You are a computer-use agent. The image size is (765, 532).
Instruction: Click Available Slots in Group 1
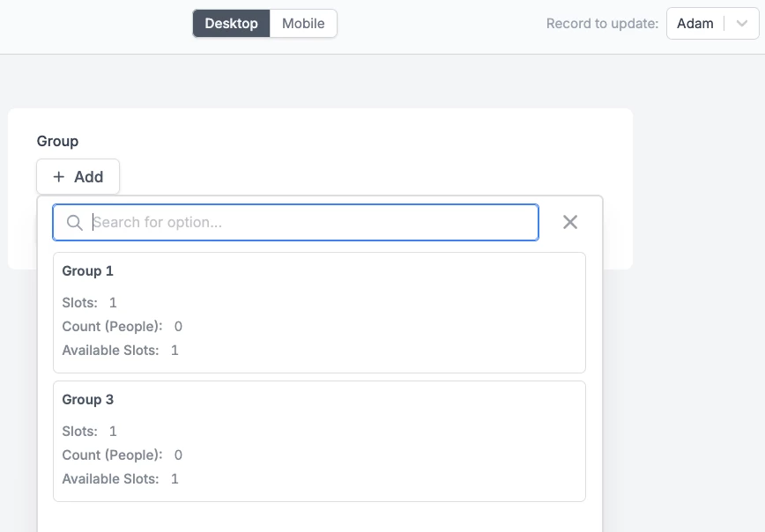tap(110, 350)
